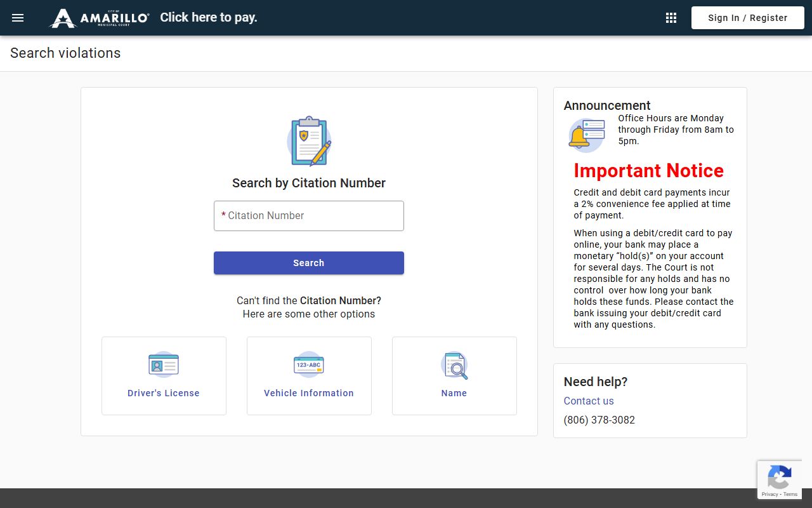The width and height of the screenshot is (812, 508).
Task: Click the 'Search violations' page heading
Action: [65, 53]
